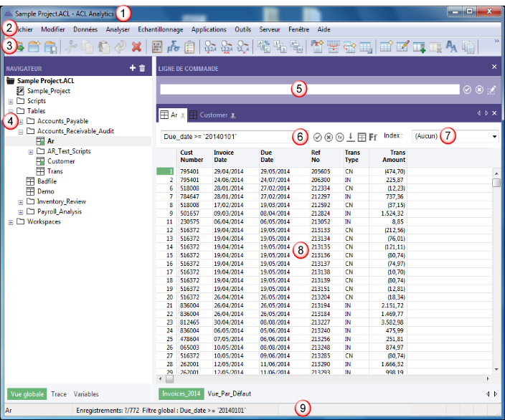Click the scissors cut icon in toolbar

click(72, 47)
